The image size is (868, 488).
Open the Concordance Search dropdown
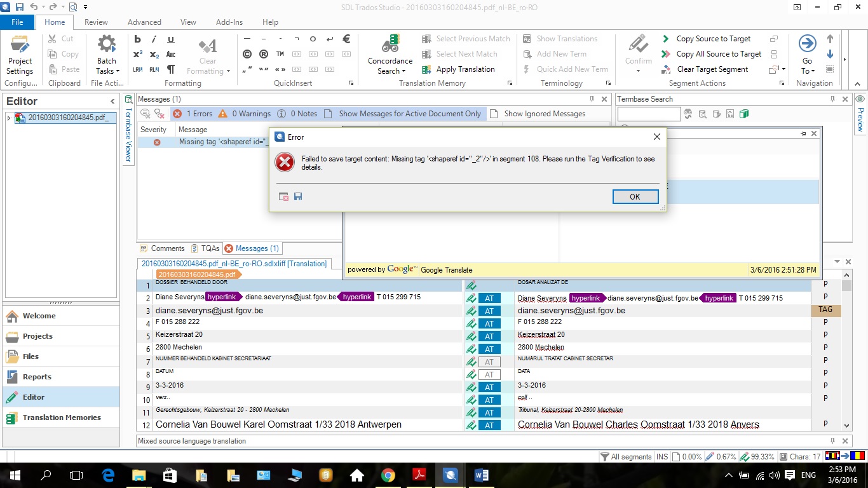click(x=390, y=55)
